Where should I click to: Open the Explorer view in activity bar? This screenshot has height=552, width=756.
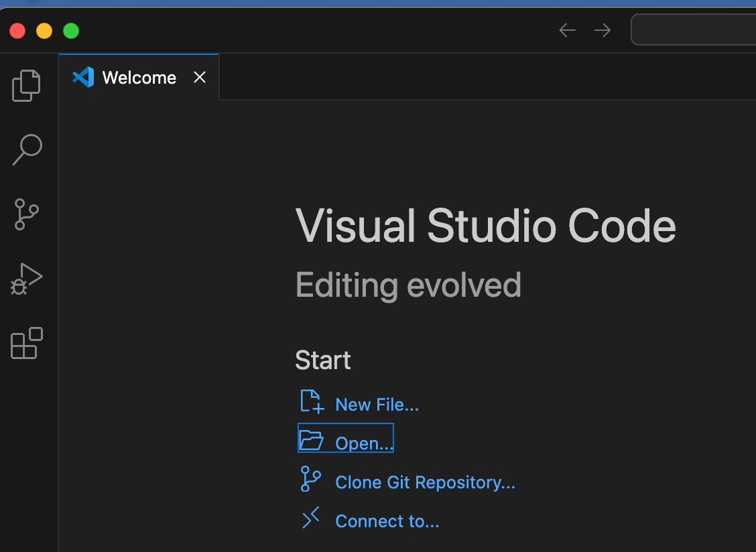point(27,86)
